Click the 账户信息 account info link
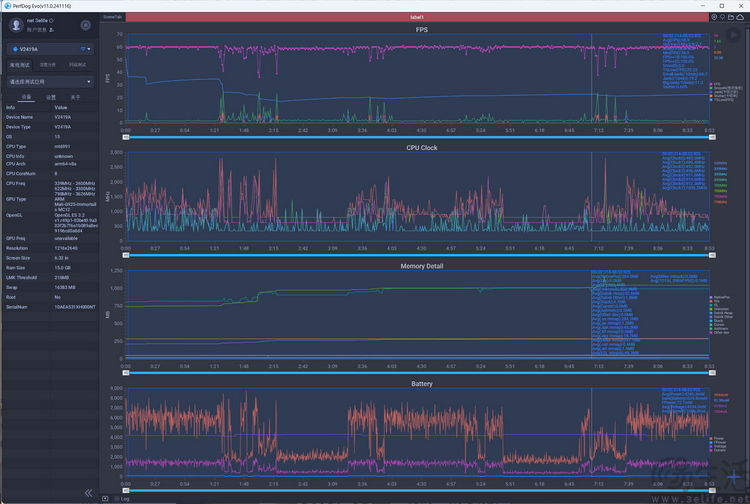This screenshot has height=504, width=750. click(37, 30)
